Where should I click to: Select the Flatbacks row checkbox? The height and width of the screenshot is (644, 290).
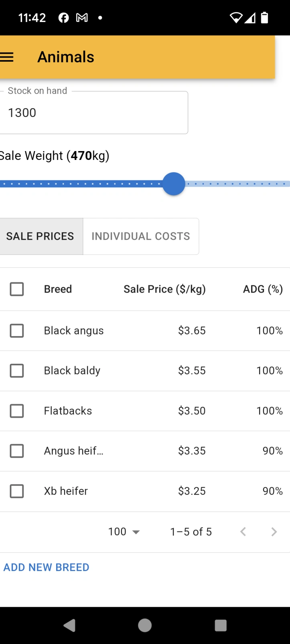(17, 411)
